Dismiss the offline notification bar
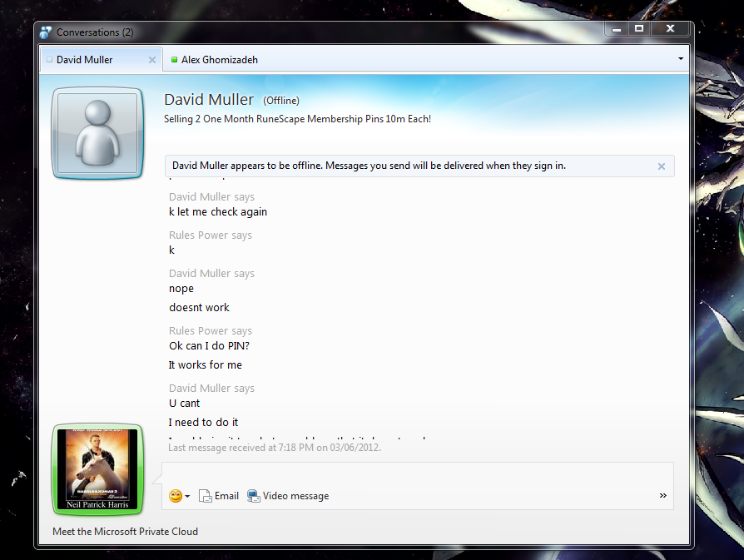This screenshot has height=560, width=744. [x=662, y=166]
